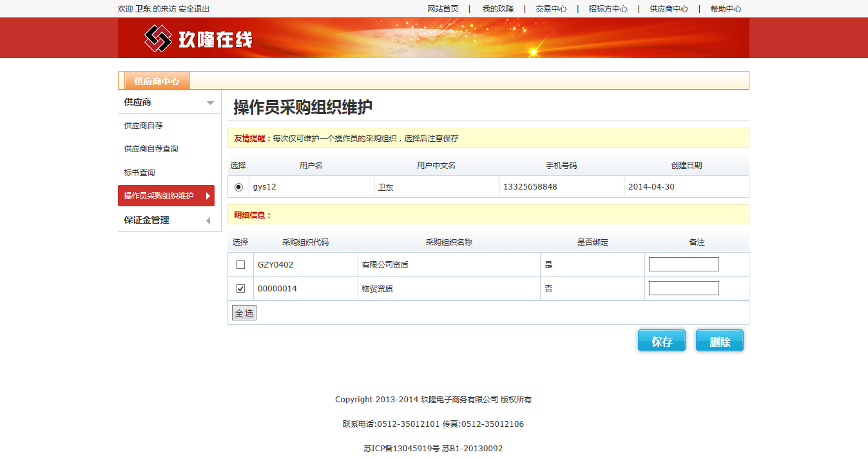Select the gys12 user radio button

[239, 187]
